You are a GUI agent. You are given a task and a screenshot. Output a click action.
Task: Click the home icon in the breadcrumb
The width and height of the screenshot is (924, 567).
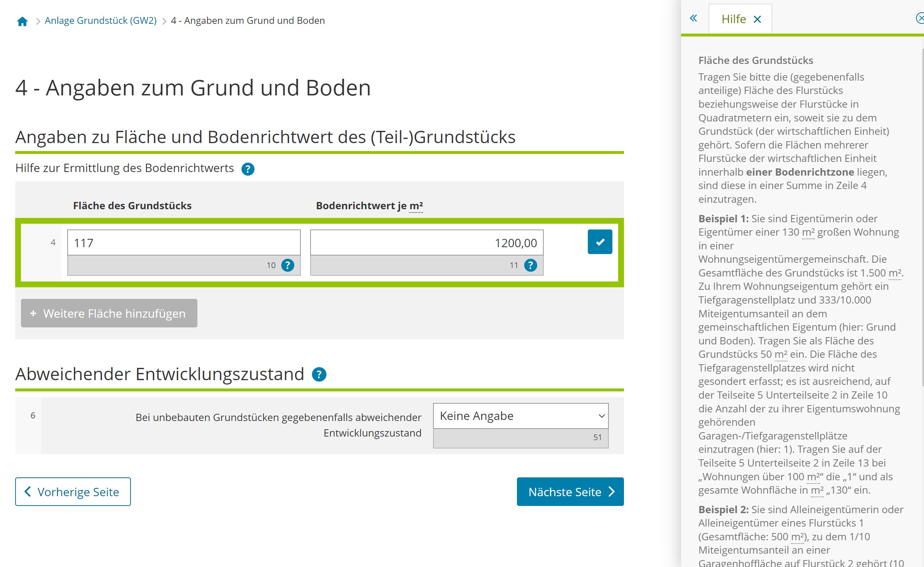tap(22, 21)
